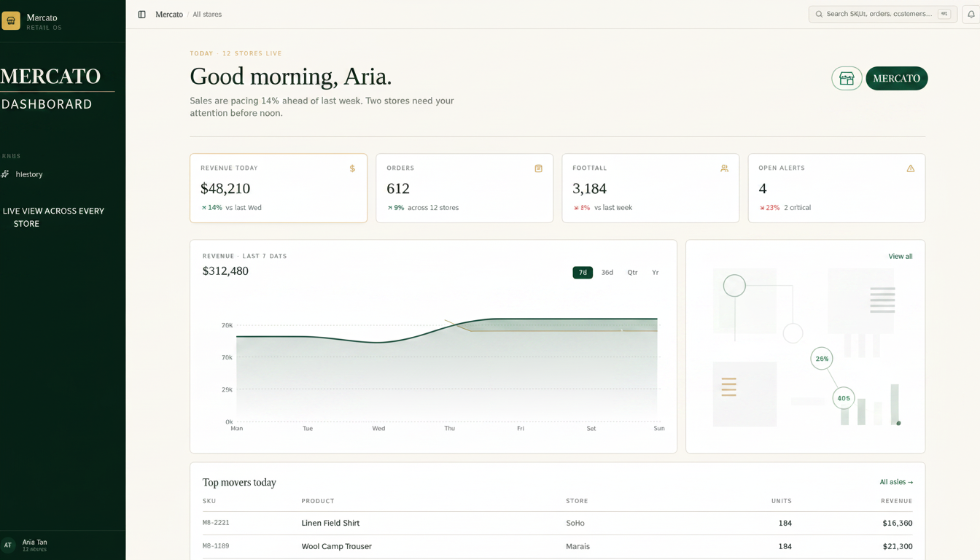The image size is (980, 560).
Task: Open the Linen Field Shirt row
Action: click(x=557, y=523)
